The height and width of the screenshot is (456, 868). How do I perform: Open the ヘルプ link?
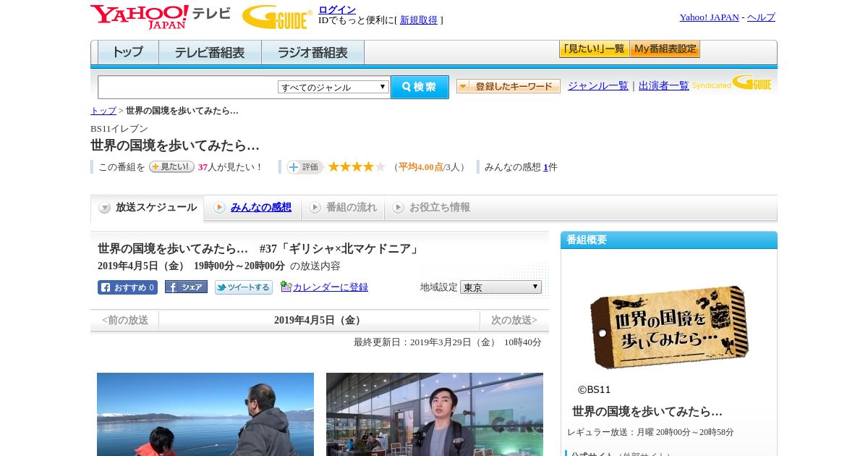[x=761, y=17]
